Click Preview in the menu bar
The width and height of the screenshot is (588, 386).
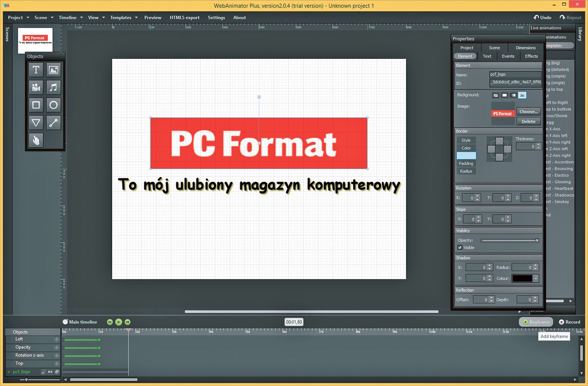tap(153, 17)
